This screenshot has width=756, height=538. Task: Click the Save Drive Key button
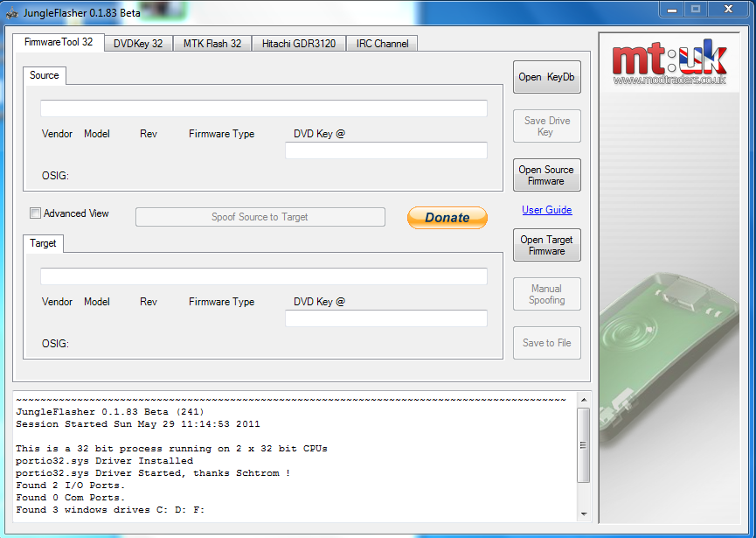tap(547, 126)
